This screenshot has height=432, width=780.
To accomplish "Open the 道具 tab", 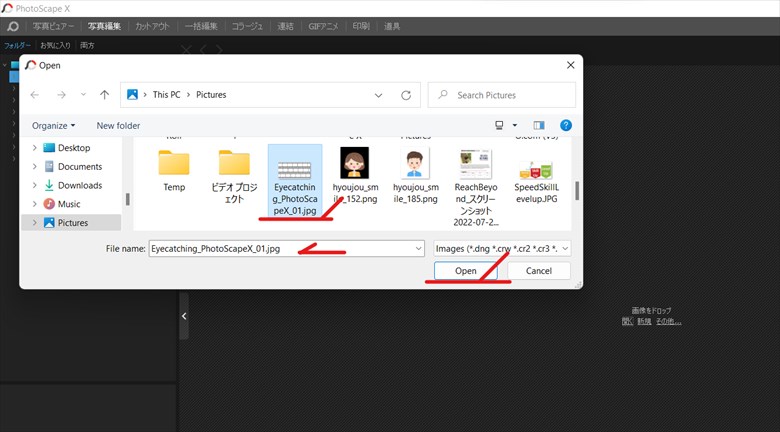I will coord(392,26).
